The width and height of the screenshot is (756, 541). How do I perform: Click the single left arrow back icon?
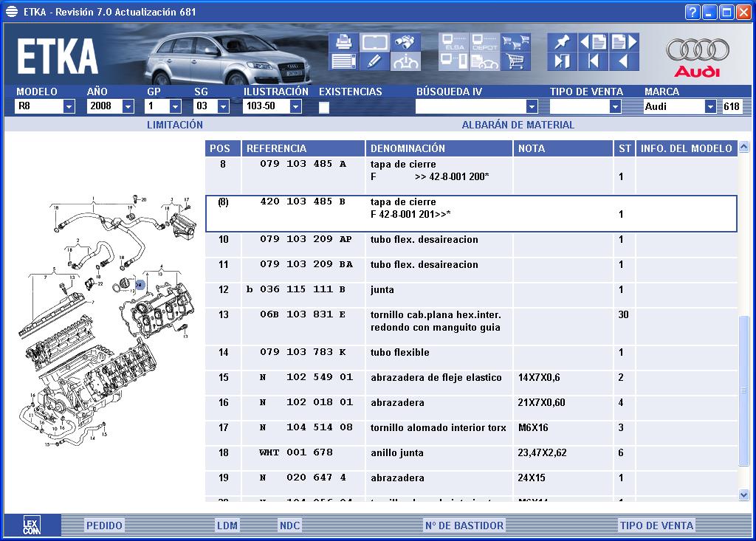click(624, 61)
